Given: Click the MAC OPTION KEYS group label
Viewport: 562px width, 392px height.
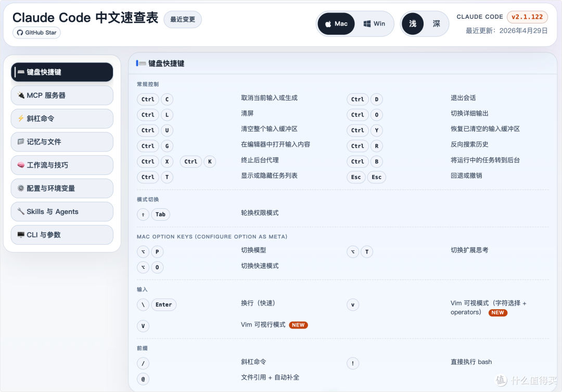Looking at the screenshot, I should pyautogui.click(x=212, y=237).
